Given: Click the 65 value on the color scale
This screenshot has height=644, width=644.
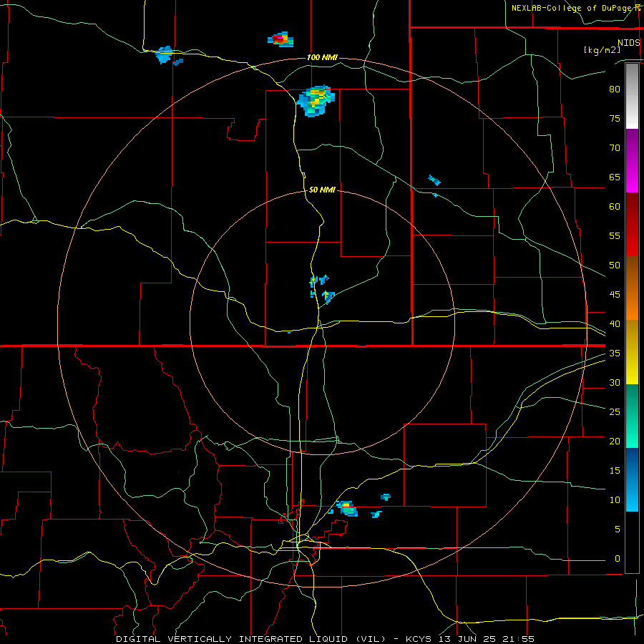Looking at the screenshot, I should tap(615, 177).
